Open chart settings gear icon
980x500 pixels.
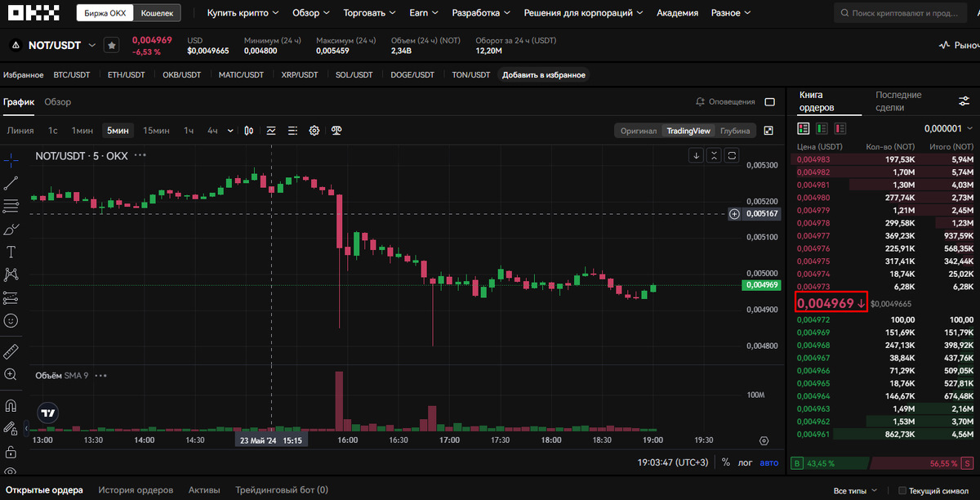(314, 130)
